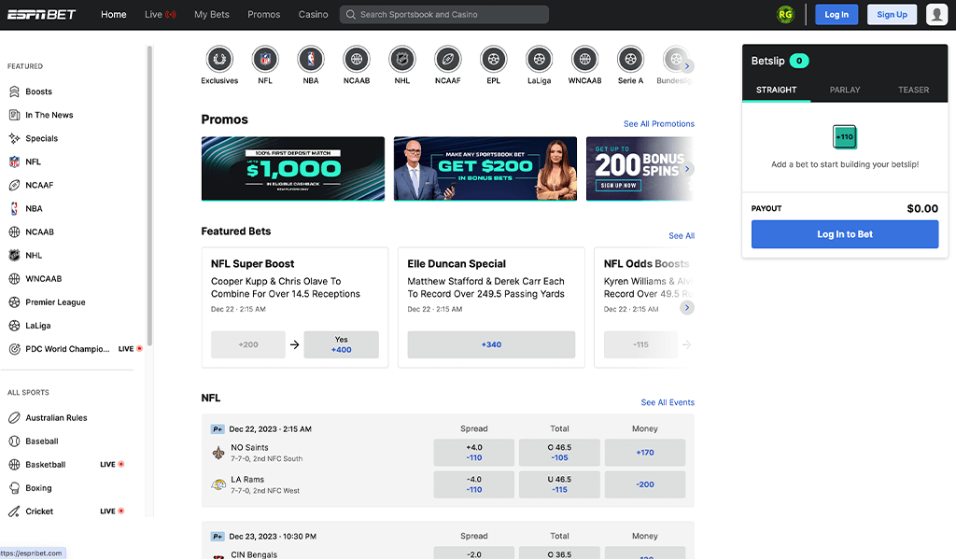Switch to the Teaser betslip tab

913,90
